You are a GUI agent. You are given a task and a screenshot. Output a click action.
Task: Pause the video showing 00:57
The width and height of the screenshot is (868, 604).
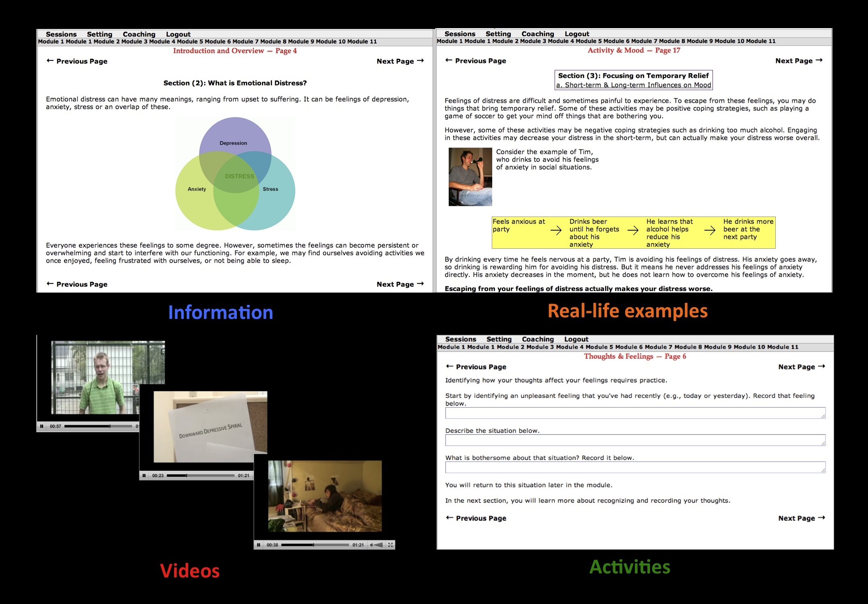[41, 426]
